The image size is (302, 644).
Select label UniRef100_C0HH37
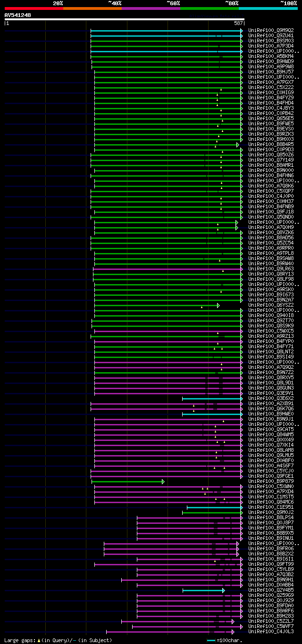point(271,201)
